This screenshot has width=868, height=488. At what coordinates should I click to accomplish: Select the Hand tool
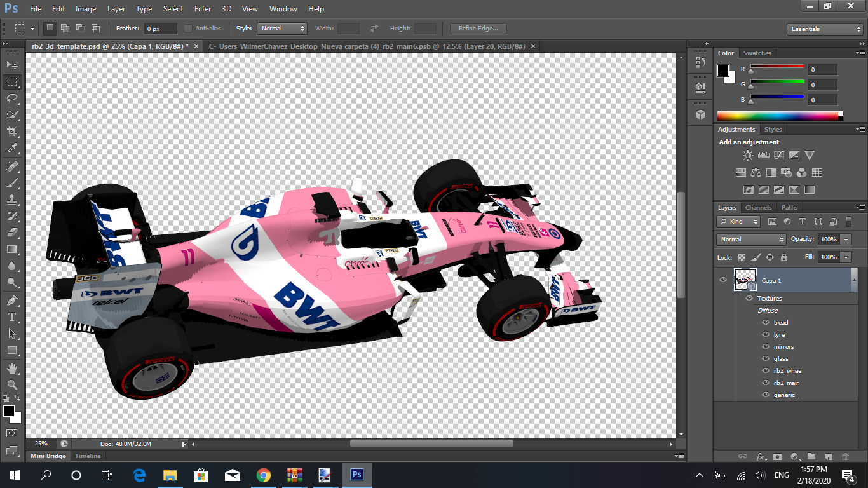(12, 368)
